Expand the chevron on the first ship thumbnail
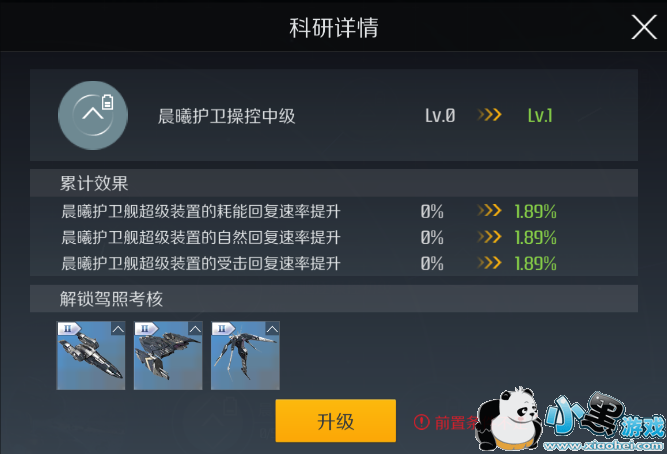Screen dimensions: 667x454 [118, 329]
